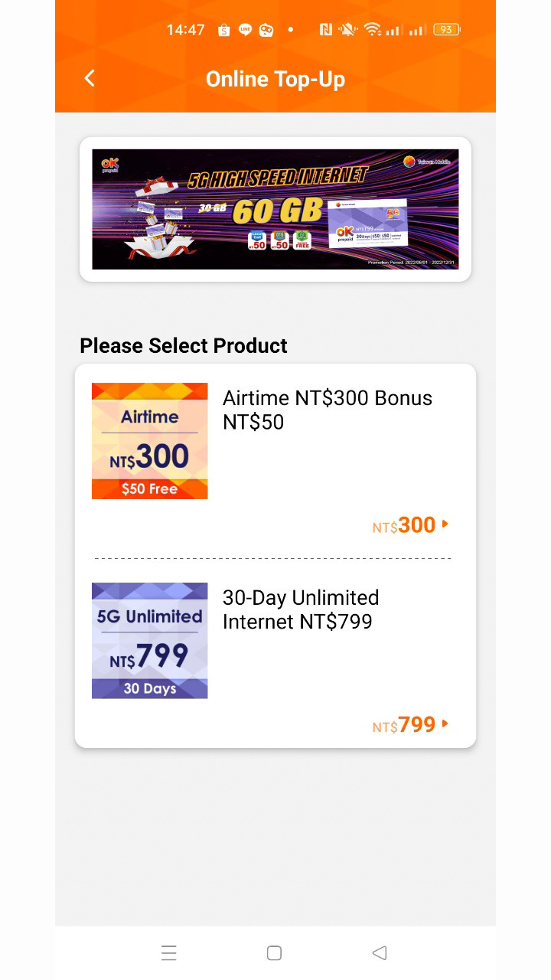551x980 pixels.
Task: Go home using the square navigation icon
Action: (x=274, y=952)
